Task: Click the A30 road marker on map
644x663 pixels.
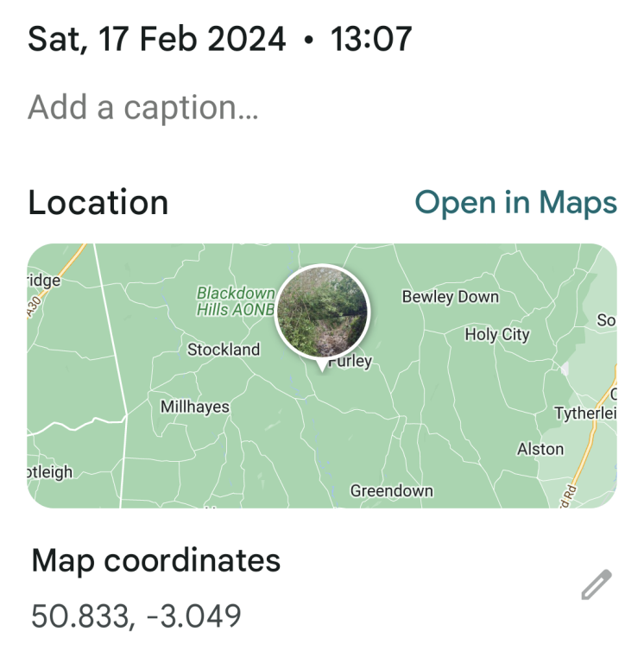Action: point(35,305)
